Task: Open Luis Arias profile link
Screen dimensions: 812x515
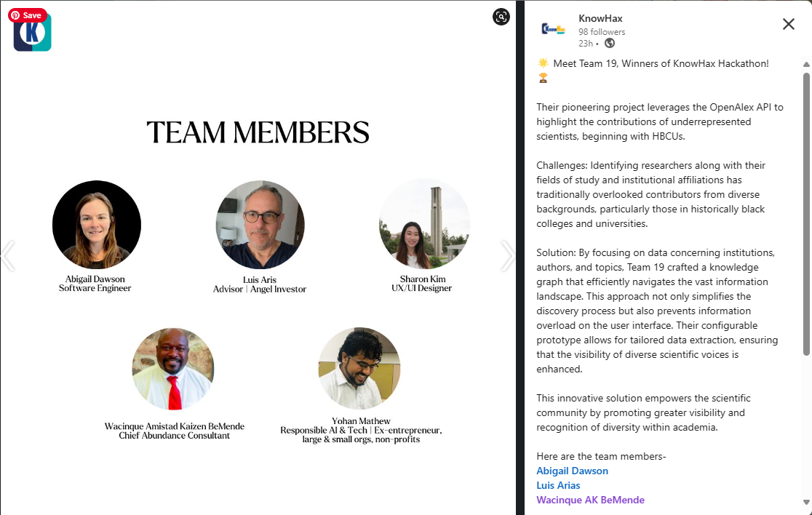Action: point(558,485)
